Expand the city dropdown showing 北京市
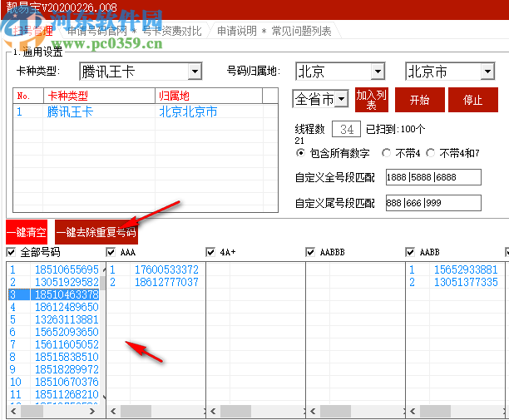Viewport: 509px width, 420px height. 450,71
